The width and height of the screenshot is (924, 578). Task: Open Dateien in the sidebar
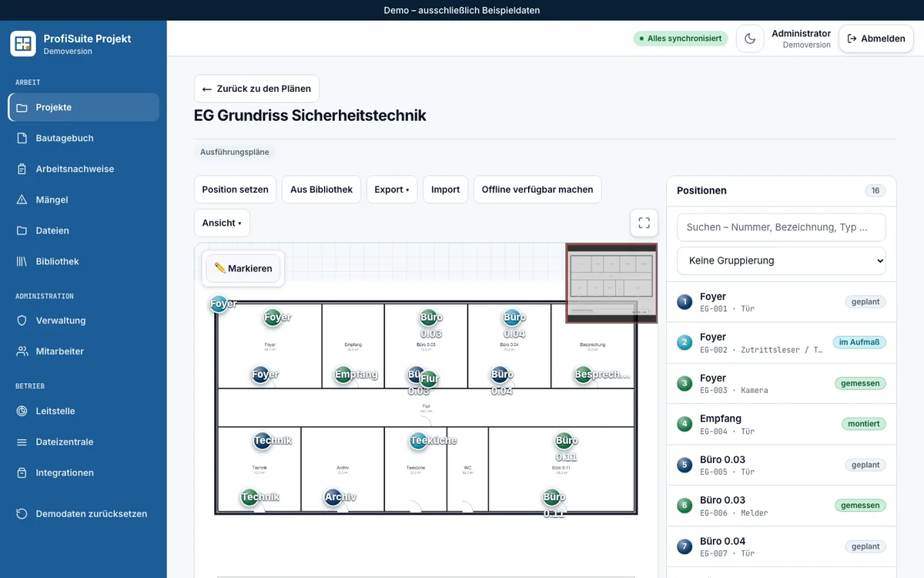[83, 230]
